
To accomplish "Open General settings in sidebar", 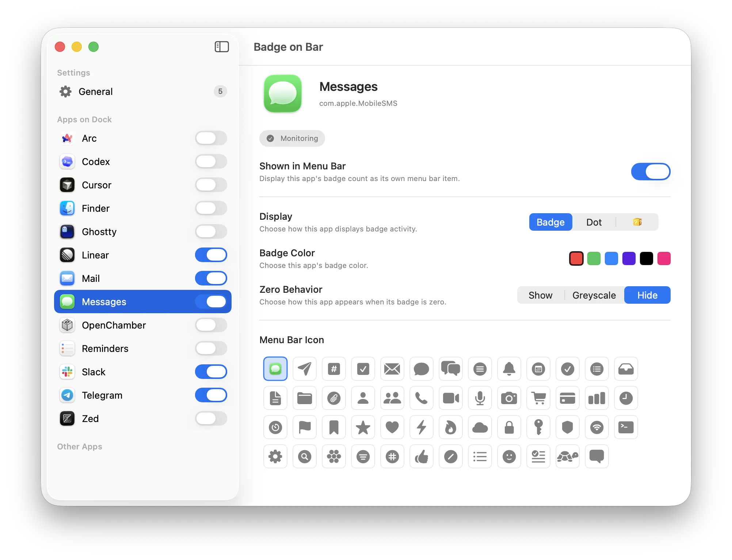I will click(x=143, y=91).
